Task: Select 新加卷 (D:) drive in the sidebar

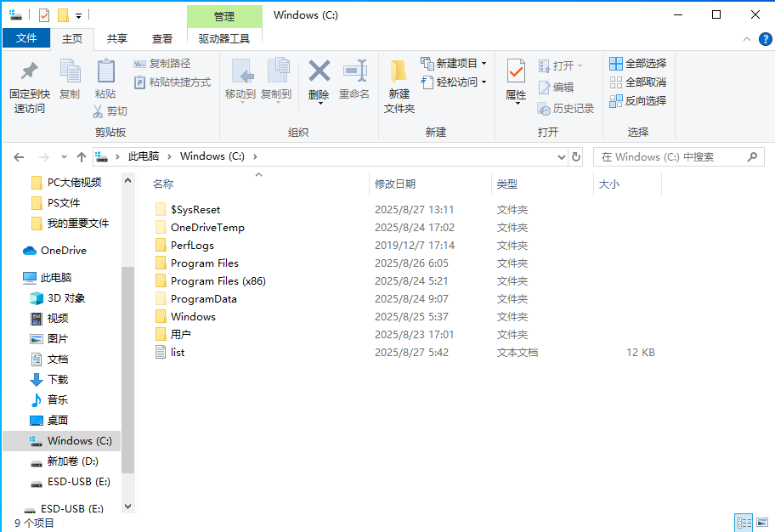Action: pos(73,461)
